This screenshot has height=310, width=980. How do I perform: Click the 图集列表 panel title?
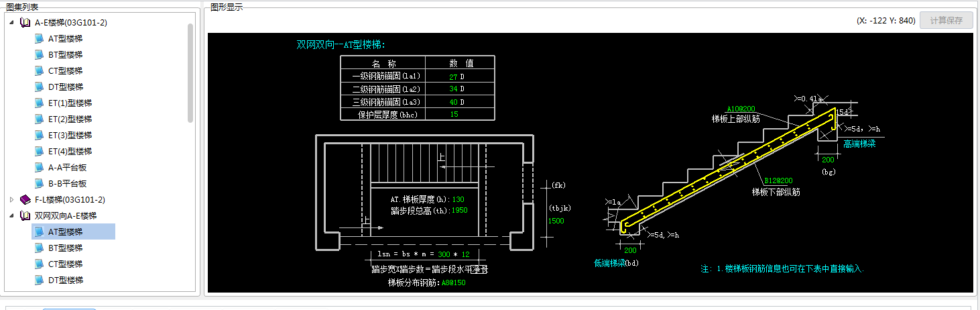click(22, 7)
